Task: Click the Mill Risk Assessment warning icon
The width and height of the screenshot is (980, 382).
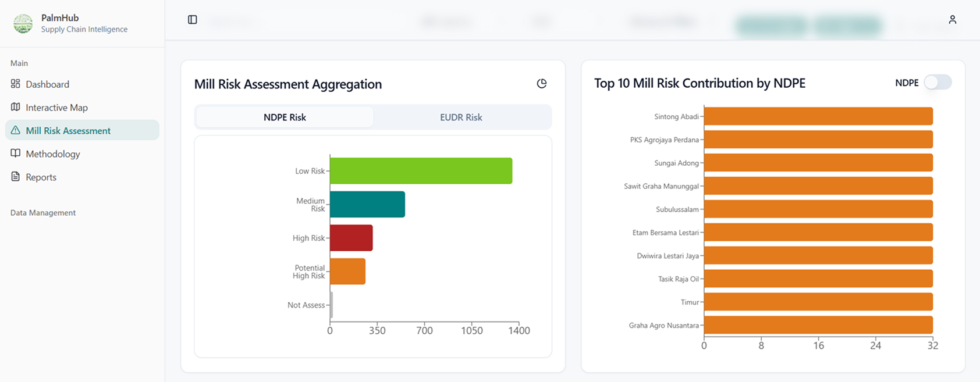Action: (x=16, y=130)
